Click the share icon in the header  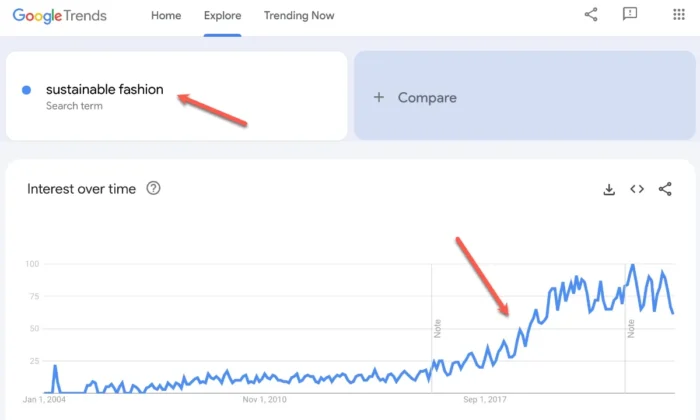coord(590,15)
